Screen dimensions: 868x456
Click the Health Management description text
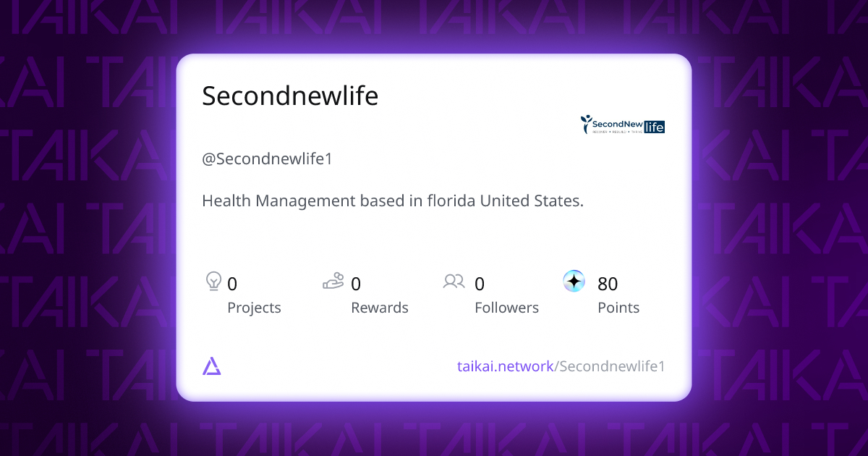pos(392,201)
